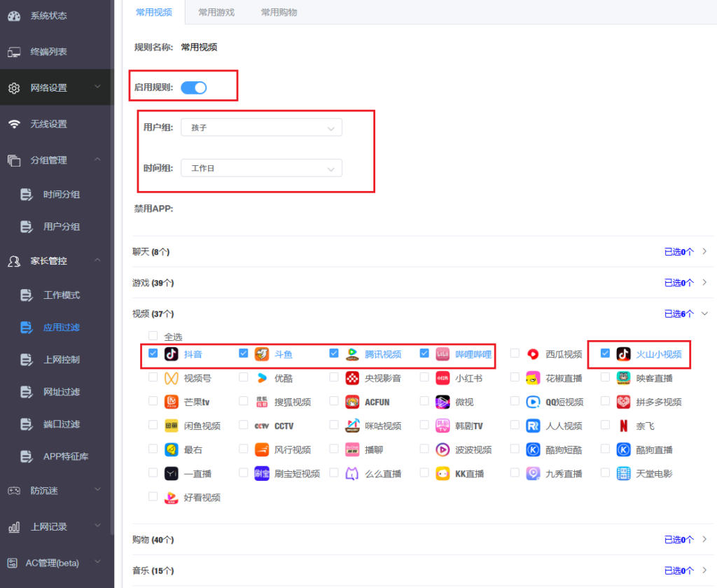Open the 用户组 dropdown
Image resolution: width=717 pixels, height=588 pixels.
261,127
